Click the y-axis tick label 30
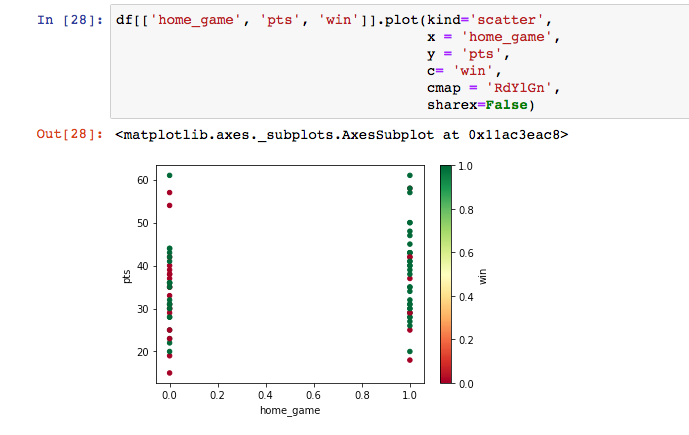689x435 pixels. 143,309
